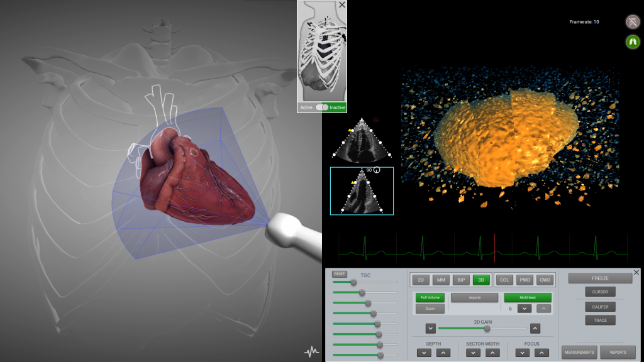Decrease the multi-beat count from 6
The width and height of the screenshot is (644, 362).
[x=525, y=309]
